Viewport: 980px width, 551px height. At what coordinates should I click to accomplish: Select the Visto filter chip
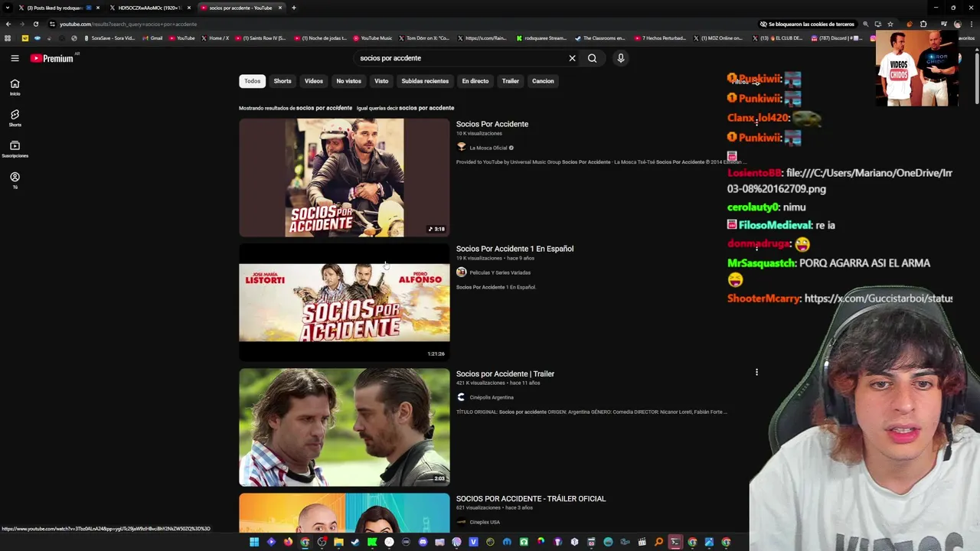click(381, 81)
